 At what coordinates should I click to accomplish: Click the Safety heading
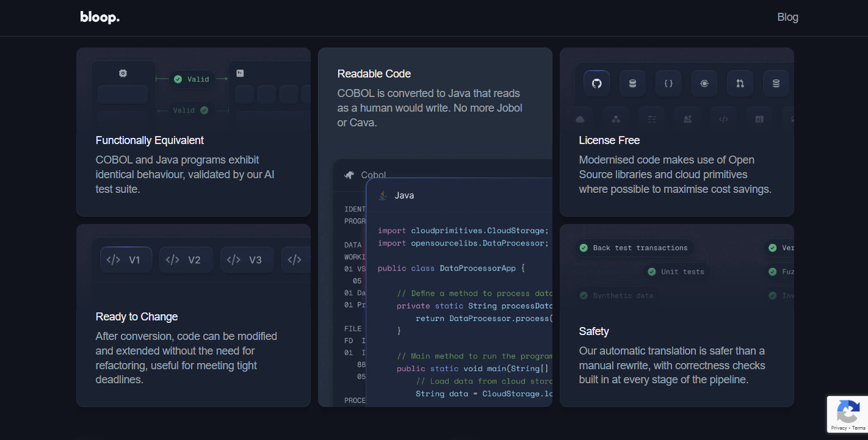pos(594,331)
